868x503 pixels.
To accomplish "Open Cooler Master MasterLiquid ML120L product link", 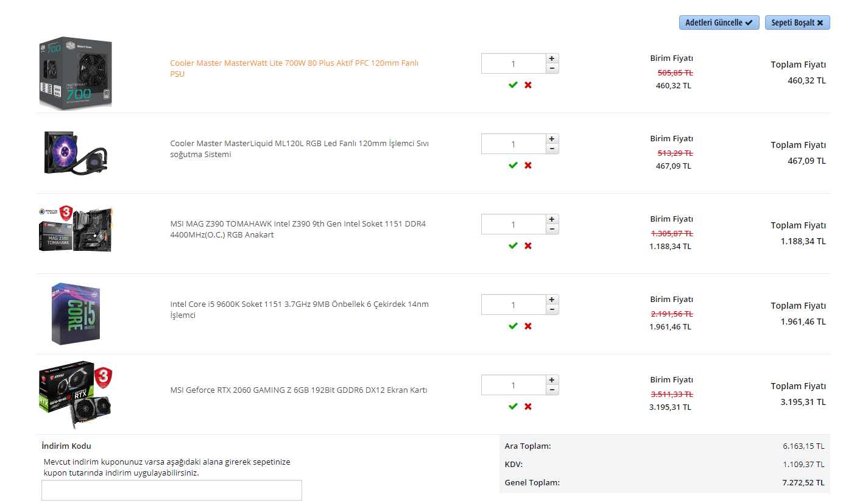I will coord(300,149).
